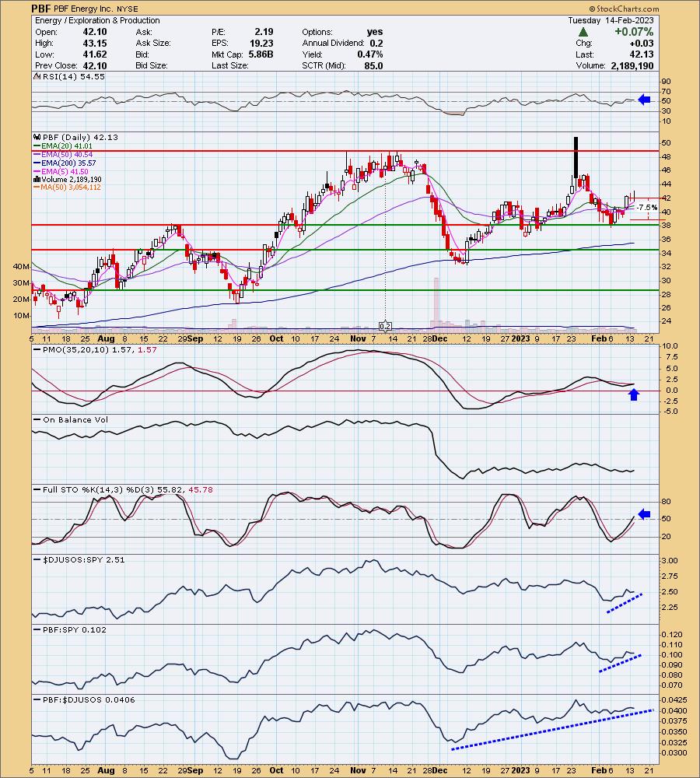Image resolution: width=700 pixels, height=778 pixels.
Task: Click the PBF ticker symbol in the header
Action: pos(41,9)
